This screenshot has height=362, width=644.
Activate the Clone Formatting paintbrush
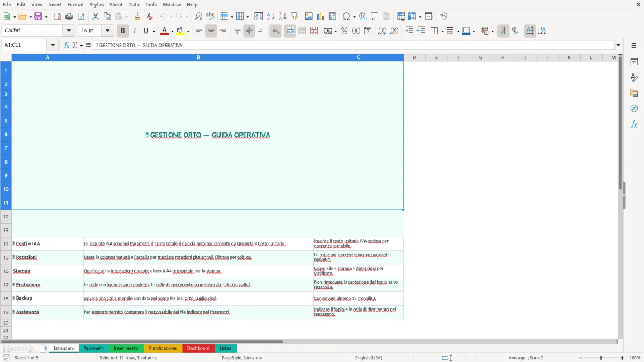pyautogui.click(x=137, y=17)
